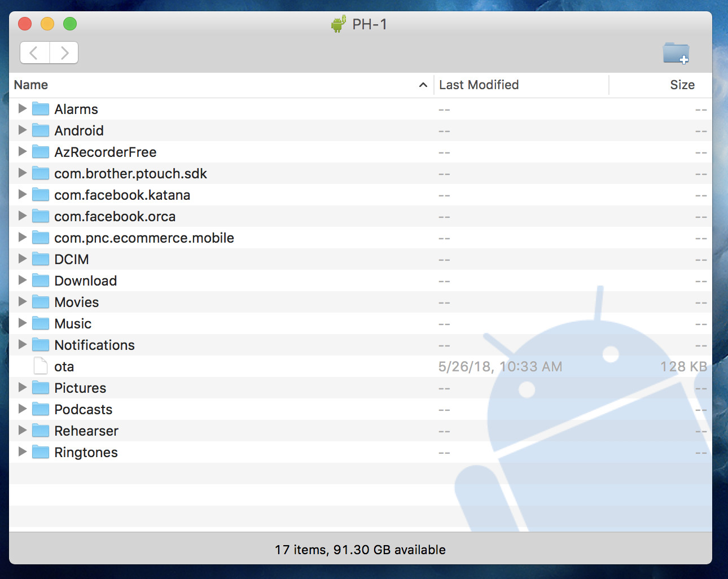The width and height of the screenshot is (728, 579).
Task: Click the Rehearser folder icon
Action: tap(41, 430)
